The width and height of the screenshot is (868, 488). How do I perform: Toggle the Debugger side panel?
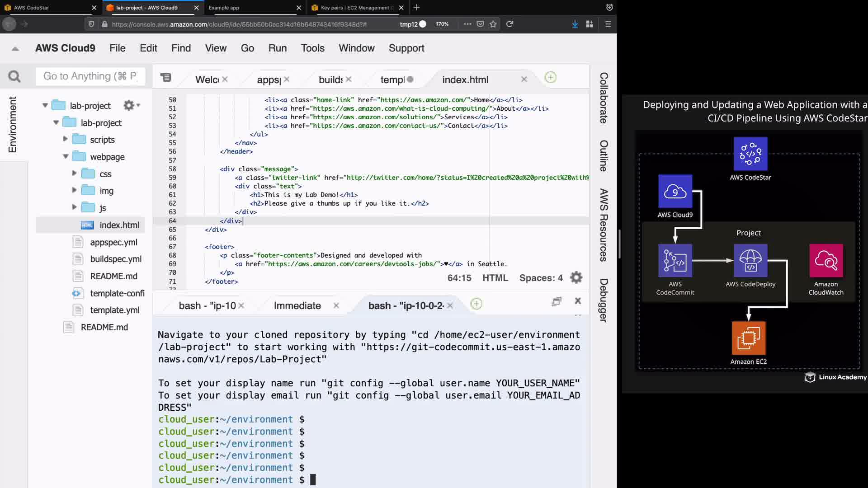pos(604,300)
